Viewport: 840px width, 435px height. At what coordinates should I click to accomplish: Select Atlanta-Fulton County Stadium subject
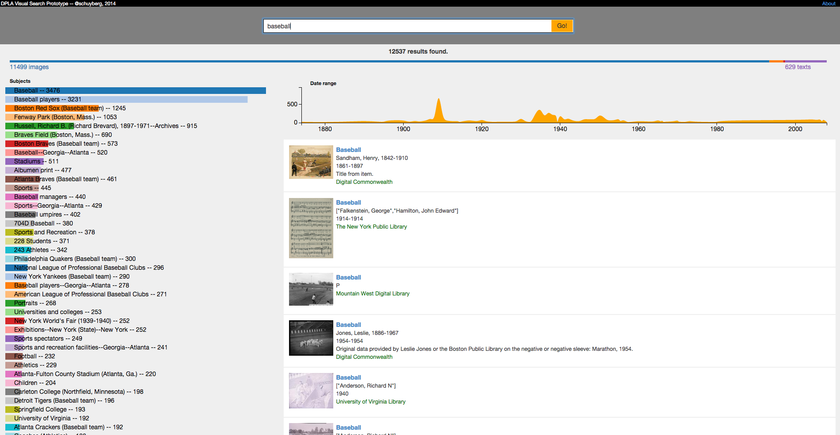tap(80, 374)
